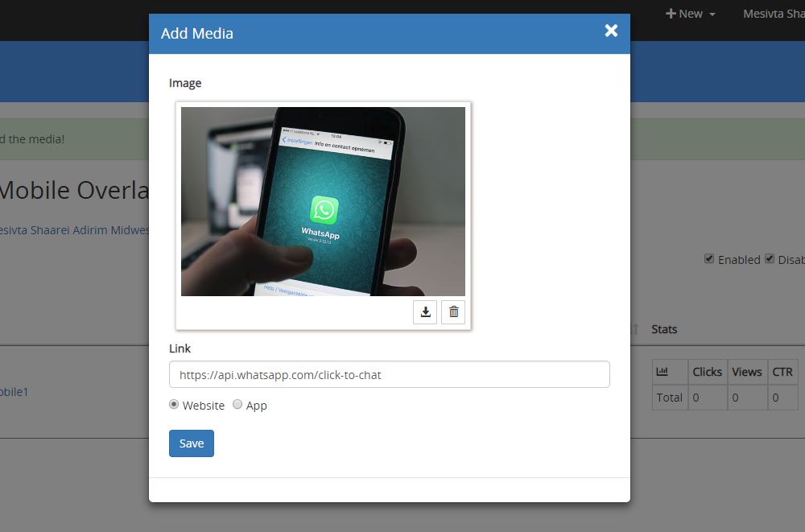This screenshot has height=532, width=805.
Task: Click the sort arrows icon beside Stats
Action: coord(634,329)
